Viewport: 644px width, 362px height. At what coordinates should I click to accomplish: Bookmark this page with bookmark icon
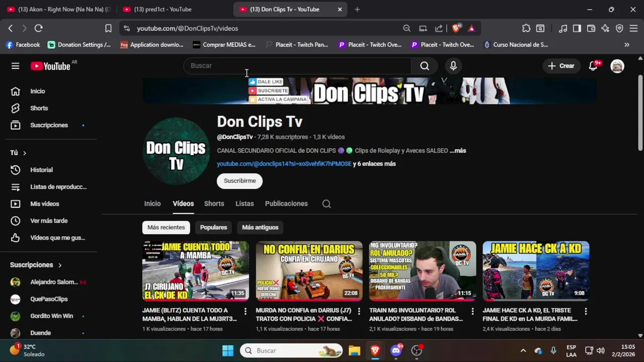[108, 29]
